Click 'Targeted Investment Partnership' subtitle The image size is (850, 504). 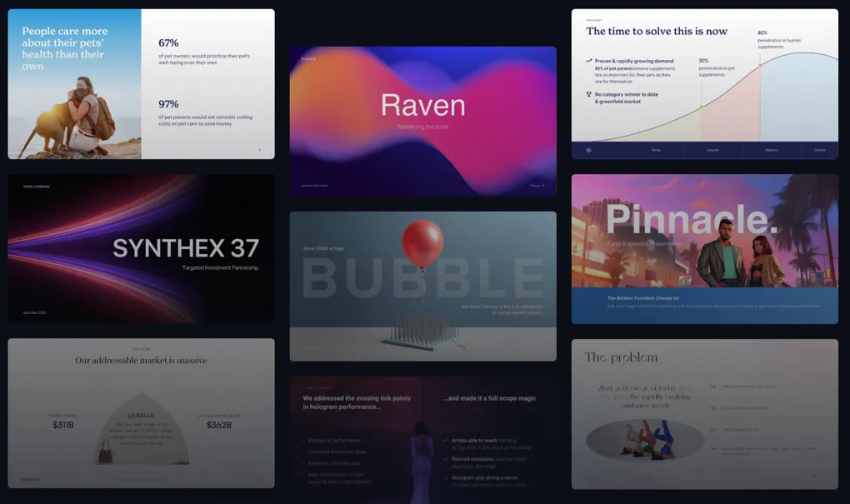[220, 267]
